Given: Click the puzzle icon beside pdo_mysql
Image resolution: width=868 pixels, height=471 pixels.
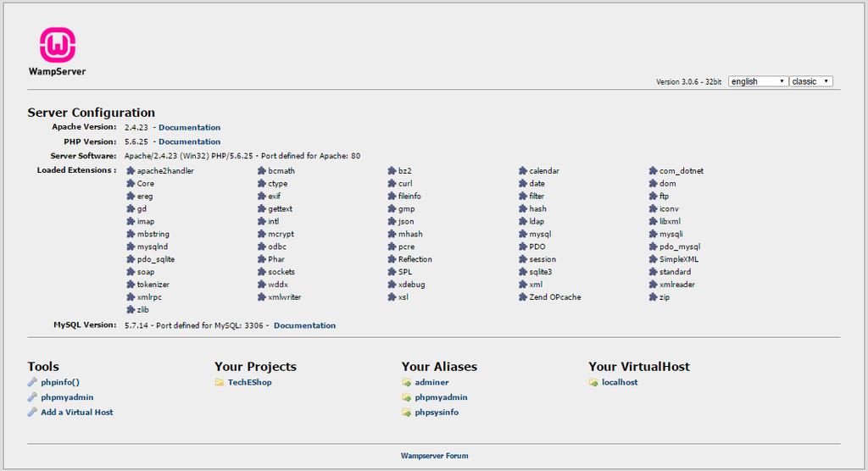Looking at the screenshot, I should (x=654, y=247).
